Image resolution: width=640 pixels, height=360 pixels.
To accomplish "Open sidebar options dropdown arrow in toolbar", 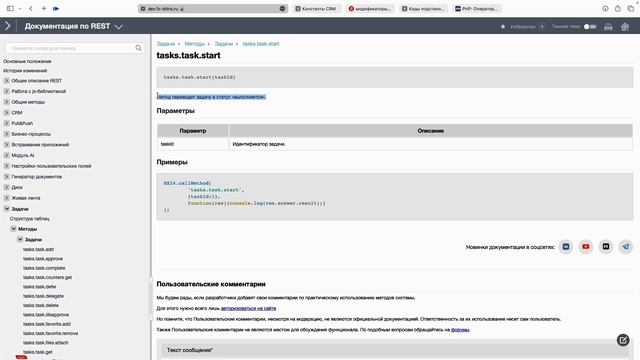I will (x=20, y=9).
